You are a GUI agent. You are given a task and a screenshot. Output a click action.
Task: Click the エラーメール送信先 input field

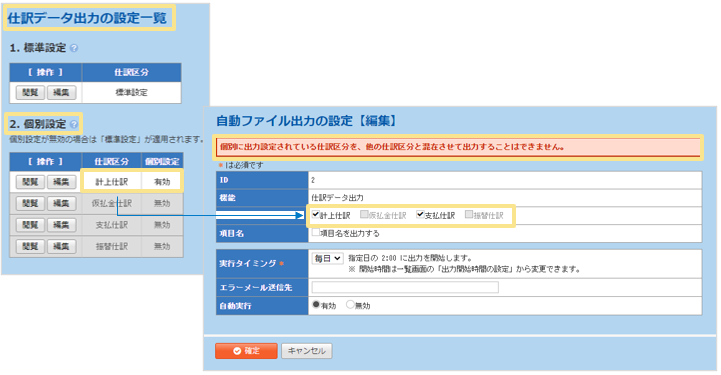[x=405, y=288]
